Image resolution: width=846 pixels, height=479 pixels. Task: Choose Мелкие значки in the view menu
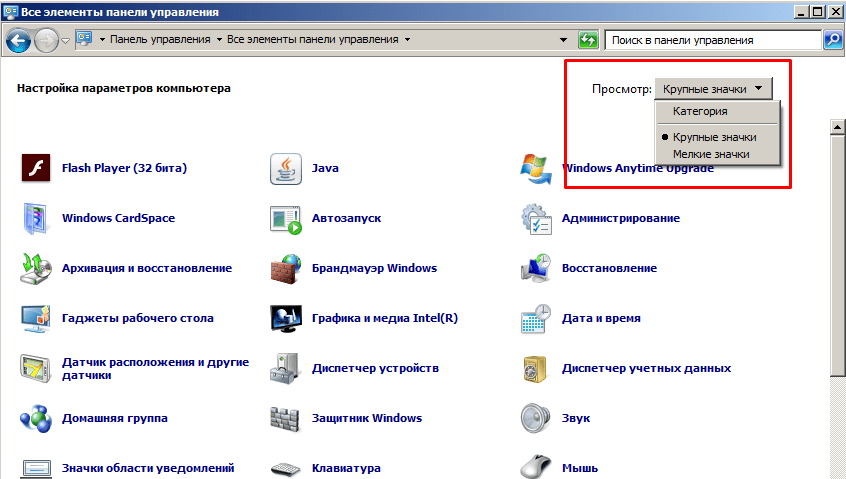pyautogui.click(x=711, y=154)
